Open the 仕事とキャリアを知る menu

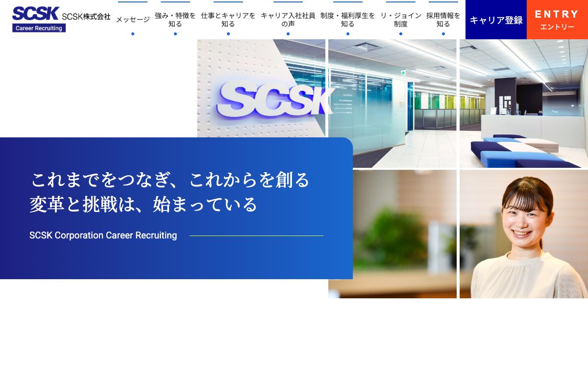pyautogui.click(x=228, y=20)
